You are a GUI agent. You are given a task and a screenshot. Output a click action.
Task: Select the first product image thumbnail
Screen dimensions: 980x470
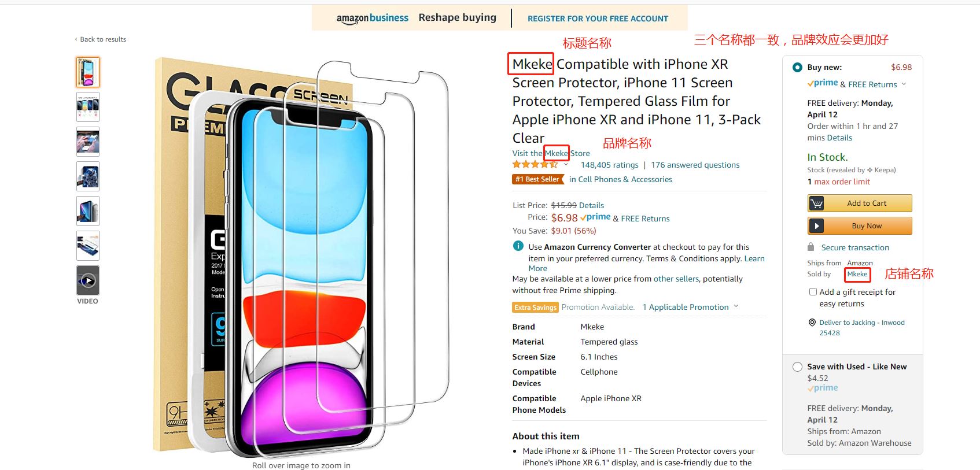pyautogui.click(x=88, y=72)
